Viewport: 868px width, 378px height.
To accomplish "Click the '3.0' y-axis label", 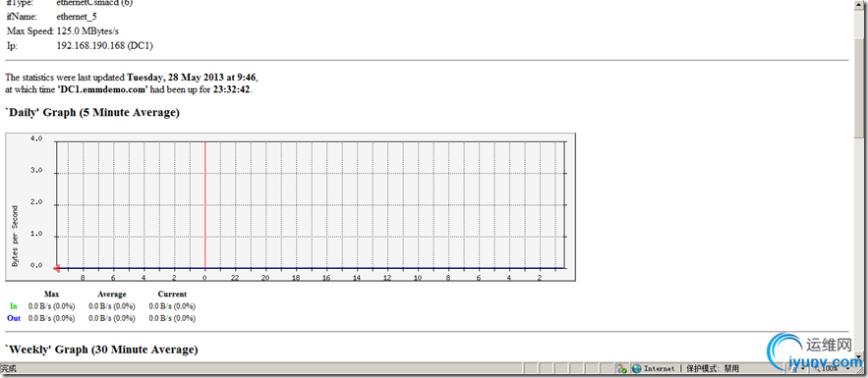I will coord(36,171).
